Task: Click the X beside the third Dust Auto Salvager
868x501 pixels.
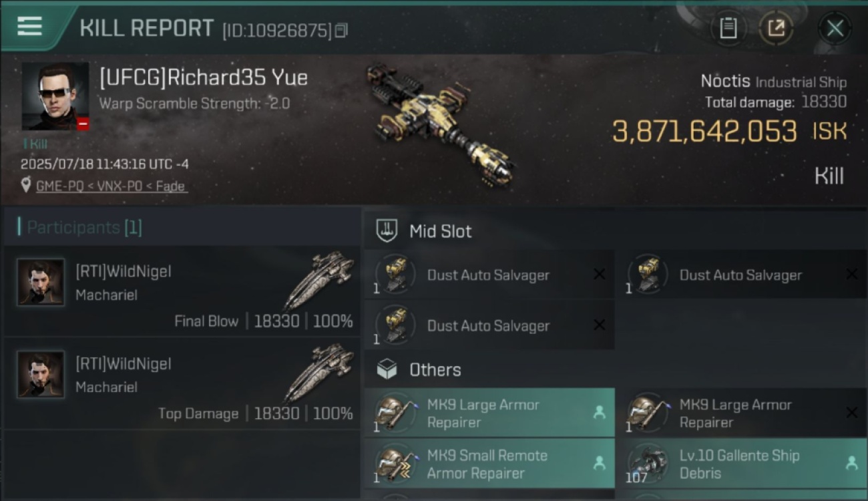Action: click(600, 325)
